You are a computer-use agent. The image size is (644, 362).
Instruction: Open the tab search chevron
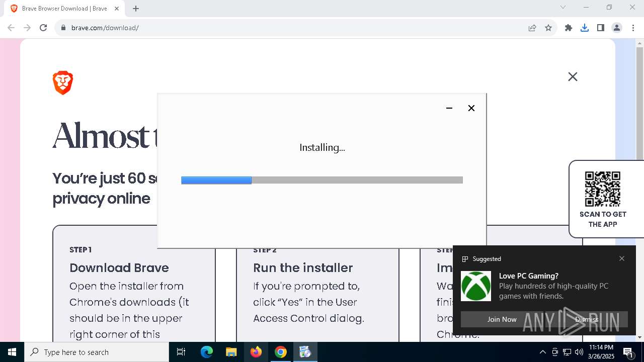(563, 7)
